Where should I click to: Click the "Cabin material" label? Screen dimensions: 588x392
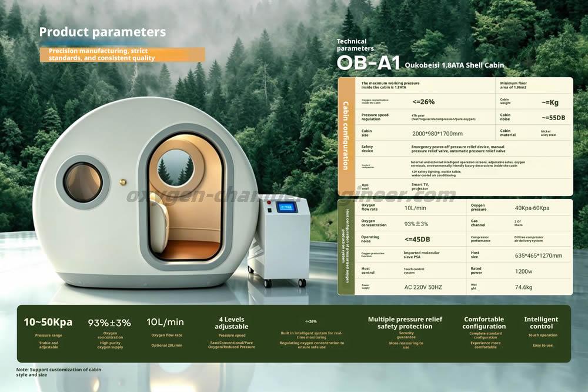pos(508,132)
